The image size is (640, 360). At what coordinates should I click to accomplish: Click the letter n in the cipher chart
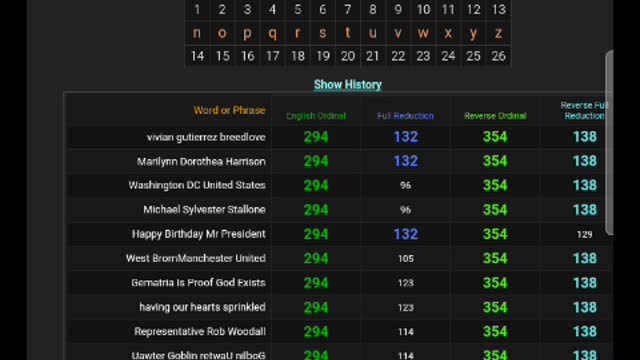click(197, 33)
